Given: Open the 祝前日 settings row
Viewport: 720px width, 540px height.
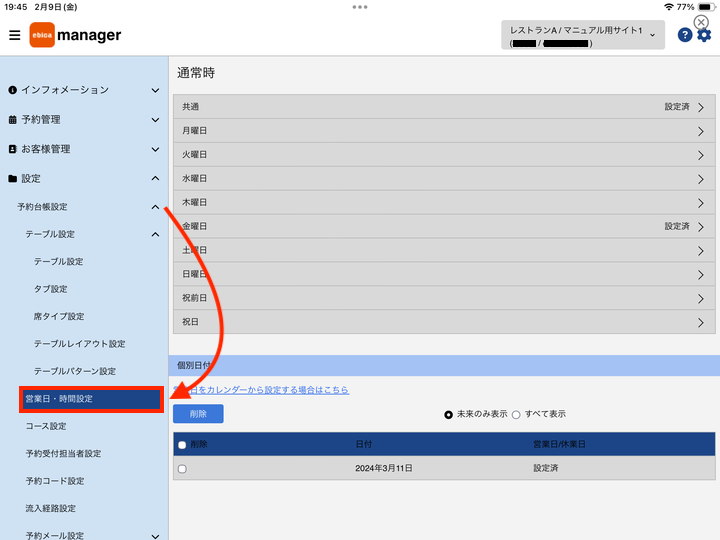Looking at the screenshot, I should tap(444, 298).
